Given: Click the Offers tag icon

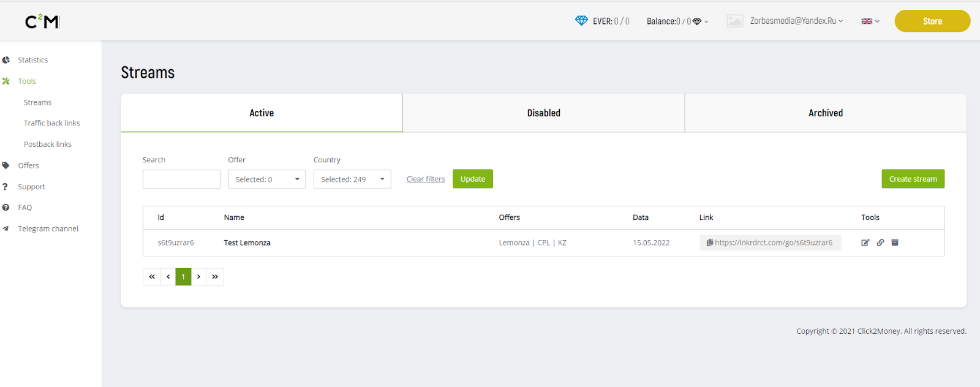Looking at the screenshot, I should (6, 165).
